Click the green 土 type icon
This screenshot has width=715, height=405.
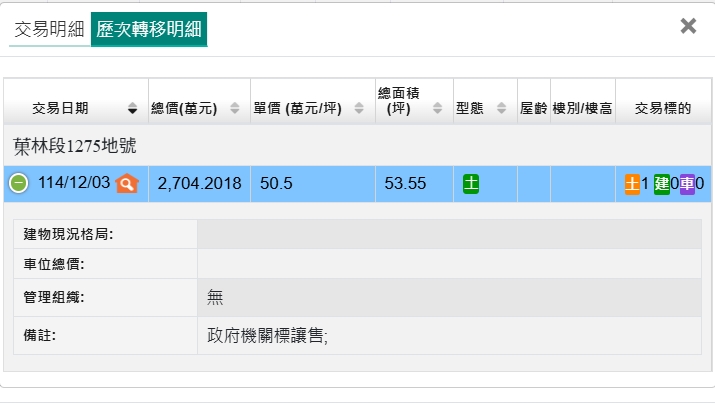tap(471, 184)
